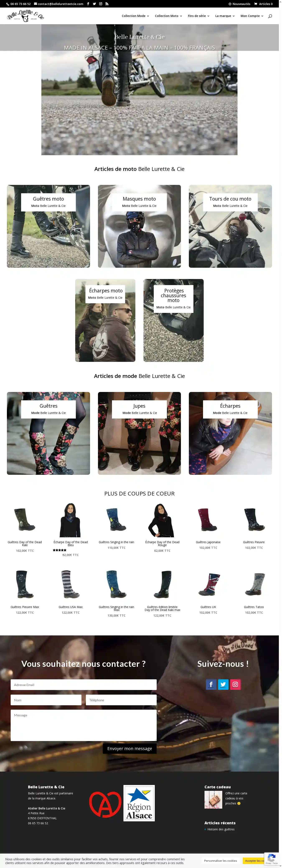282x868 pixels.
Task: Open the Fins de série menu
Action: pyautogui.click(x=198, y=16)
